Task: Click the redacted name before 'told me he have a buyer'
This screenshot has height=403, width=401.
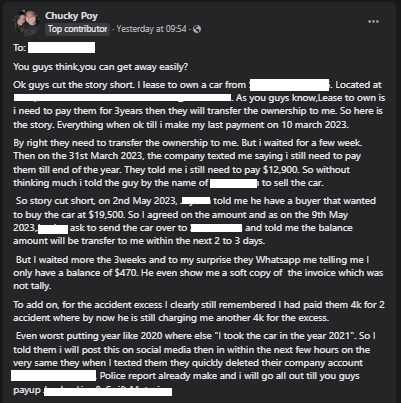Action: click(x=195, y=201)
